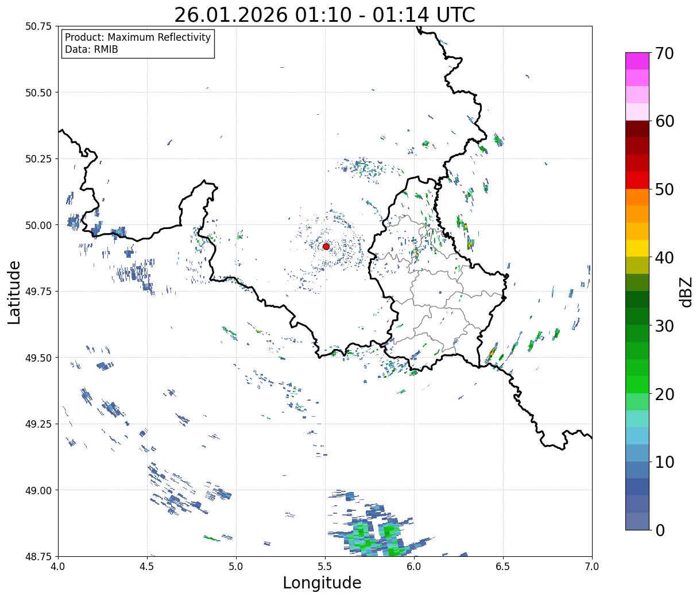Click the latitude tick label 50.00

tap(38, 225)
